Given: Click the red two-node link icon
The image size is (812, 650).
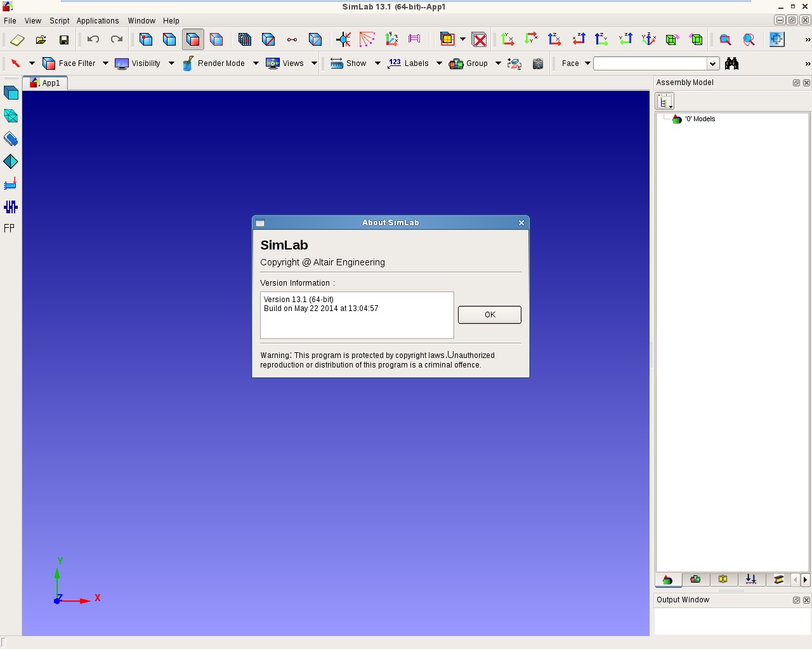Looking at the screenshot, I should [x=292, y=39].
